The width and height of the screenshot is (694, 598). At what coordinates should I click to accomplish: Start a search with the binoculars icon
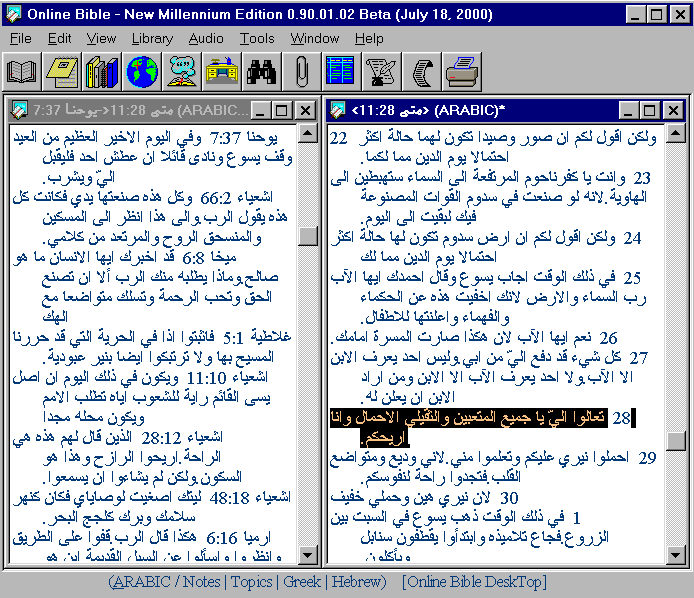[261, 72]
